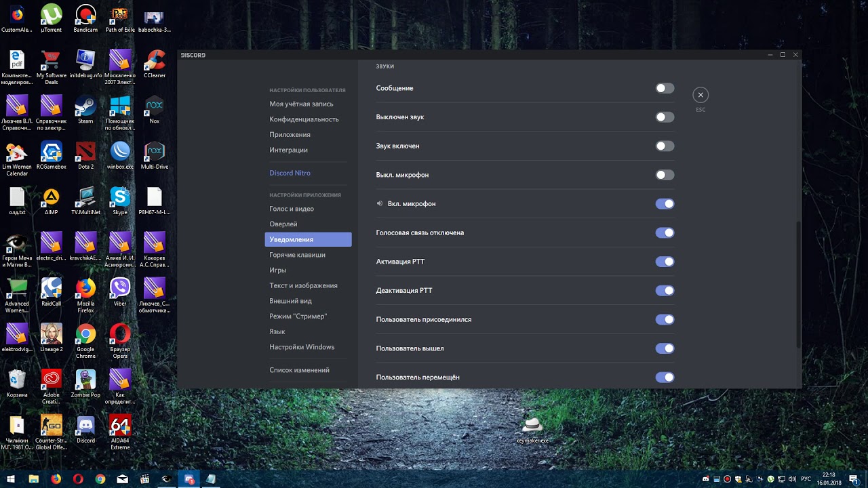Disable the Вкл. микрофон sound toggle

click(x=665, y=204)
